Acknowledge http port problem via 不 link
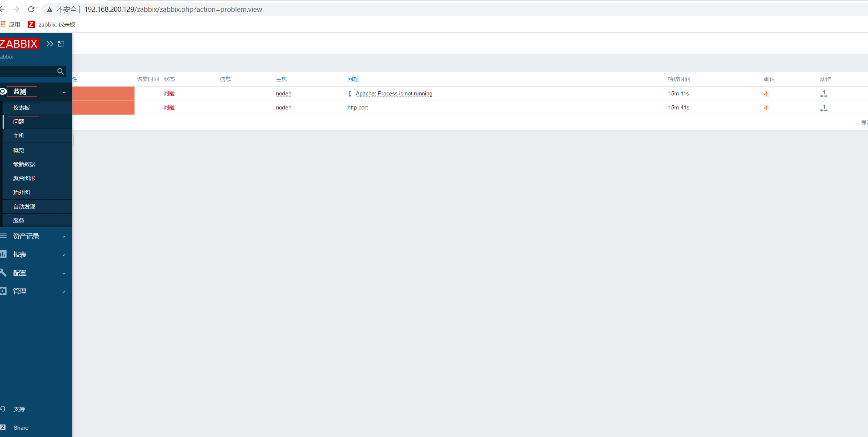This screenshot has height=437, width=868. click(767, 108)
